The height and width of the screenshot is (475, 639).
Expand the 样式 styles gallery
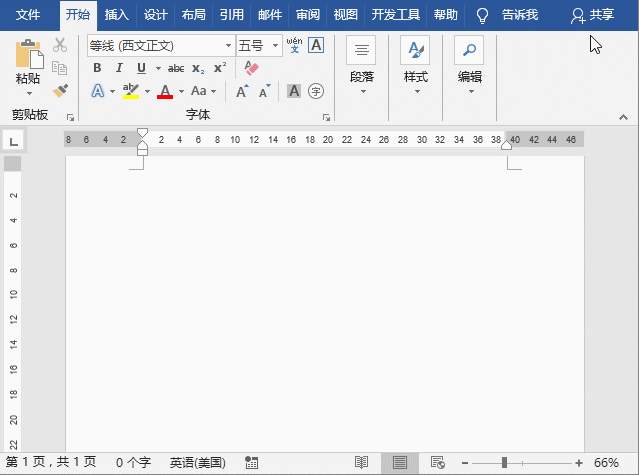(415, 92)
